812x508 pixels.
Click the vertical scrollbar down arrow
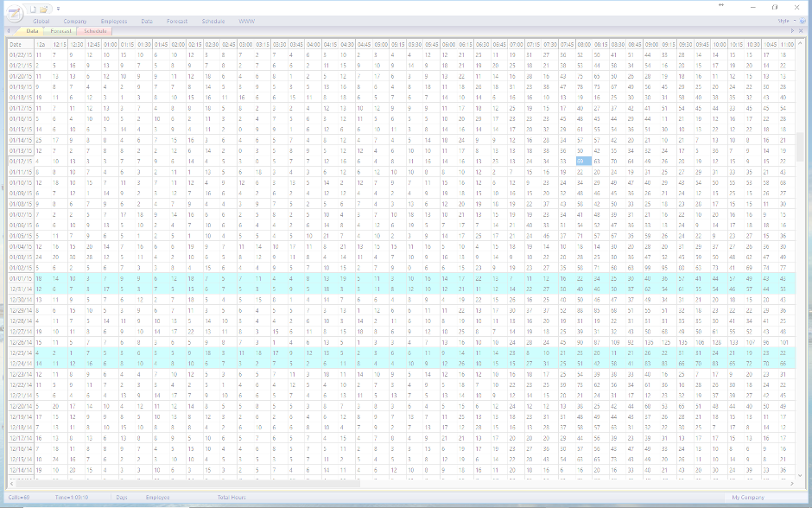pos(801,475)
